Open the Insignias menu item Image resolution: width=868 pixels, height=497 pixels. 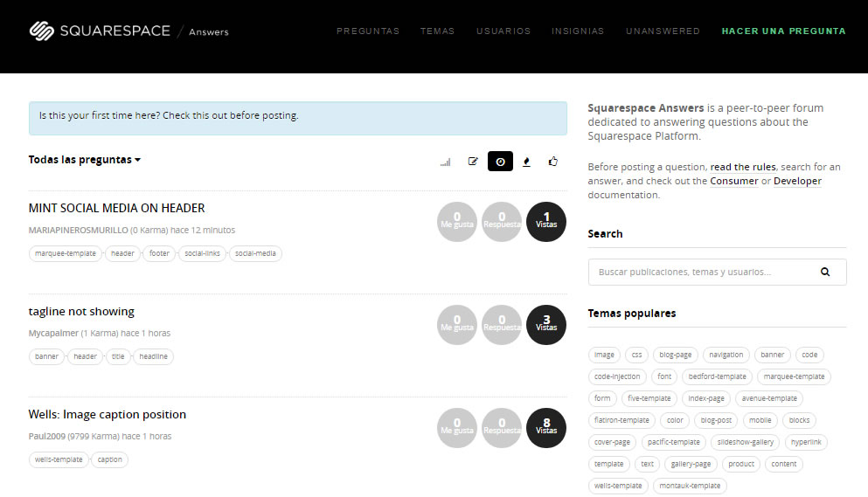coord(578,31)
